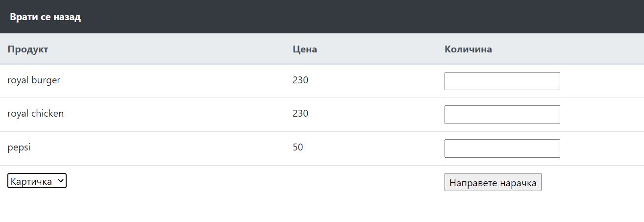Click the payment dropdown chevron arrow
The image size is (644, 222).
pos(60,181)
